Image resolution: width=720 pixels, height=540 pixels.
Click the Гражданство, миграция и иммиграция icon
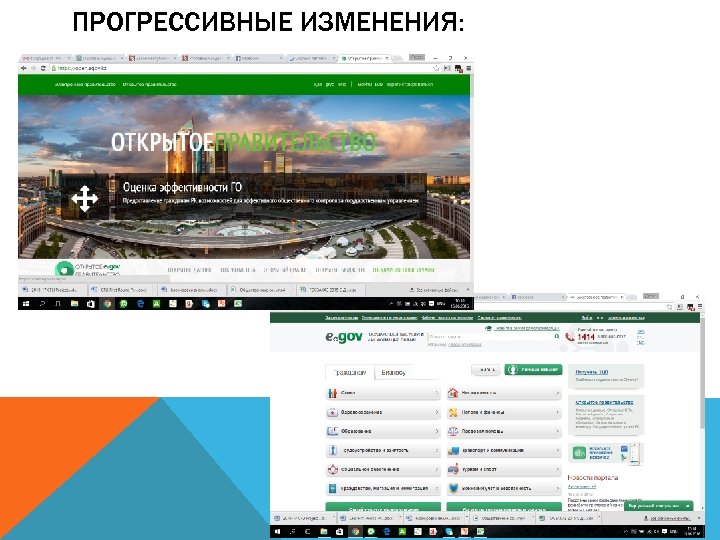(x=332, y=489)
